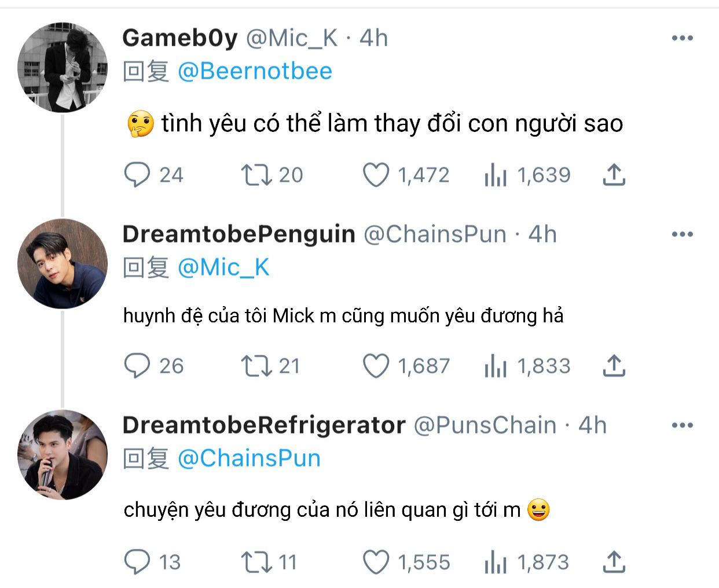Open Gameb0y's profile picture

pos(63,67)
